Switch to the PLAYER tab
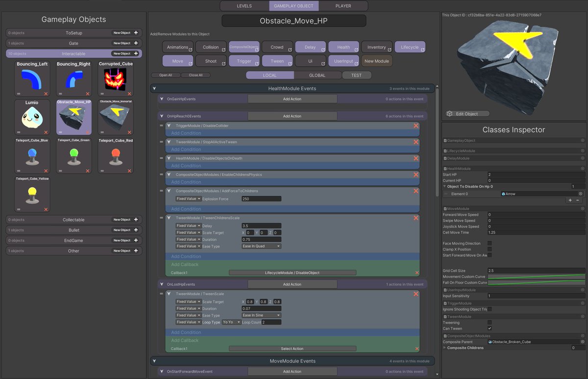This screenshot has height=379, width=588. [x=343, y=6]
